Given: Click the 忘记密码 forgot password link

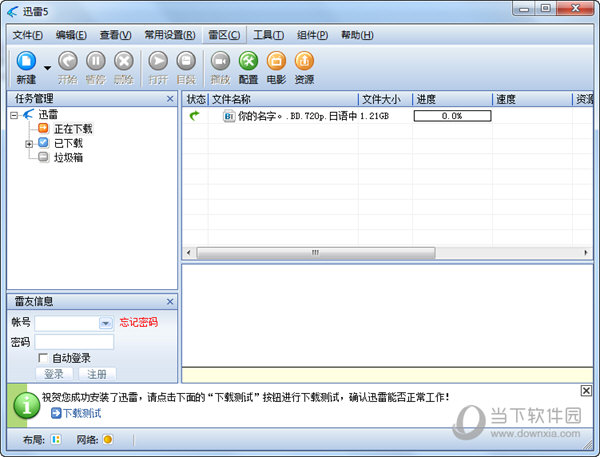Looking at the screenshot, I should tap(139, 322).
